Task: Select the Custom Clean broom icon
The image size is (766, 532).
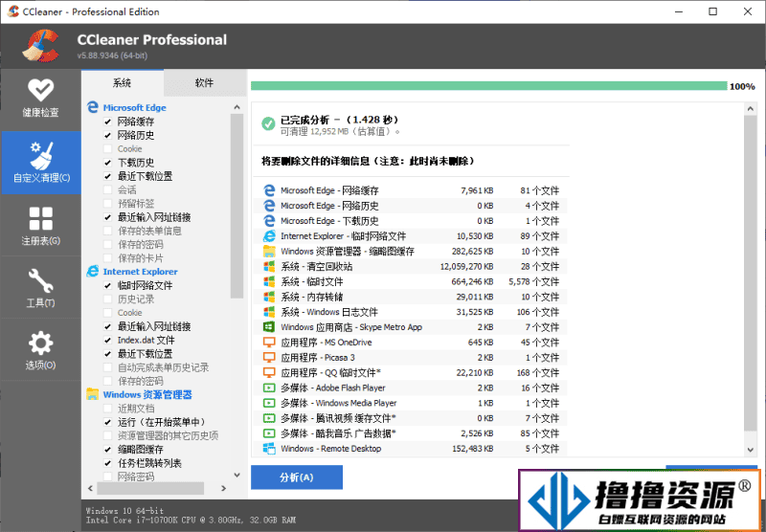Action: (x=41, y=156)
